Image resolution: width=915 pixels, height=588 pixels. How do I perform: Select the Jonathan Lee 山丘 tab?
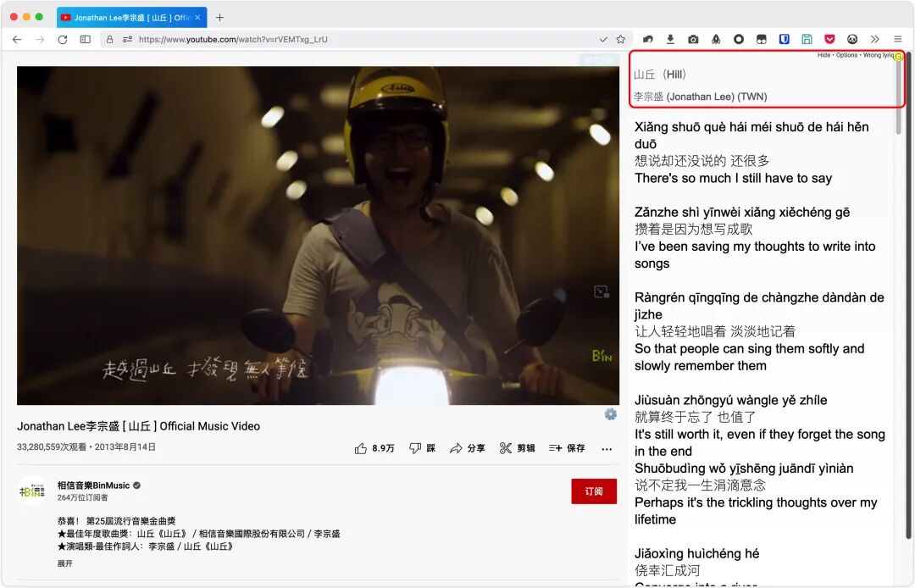[132, 18]
